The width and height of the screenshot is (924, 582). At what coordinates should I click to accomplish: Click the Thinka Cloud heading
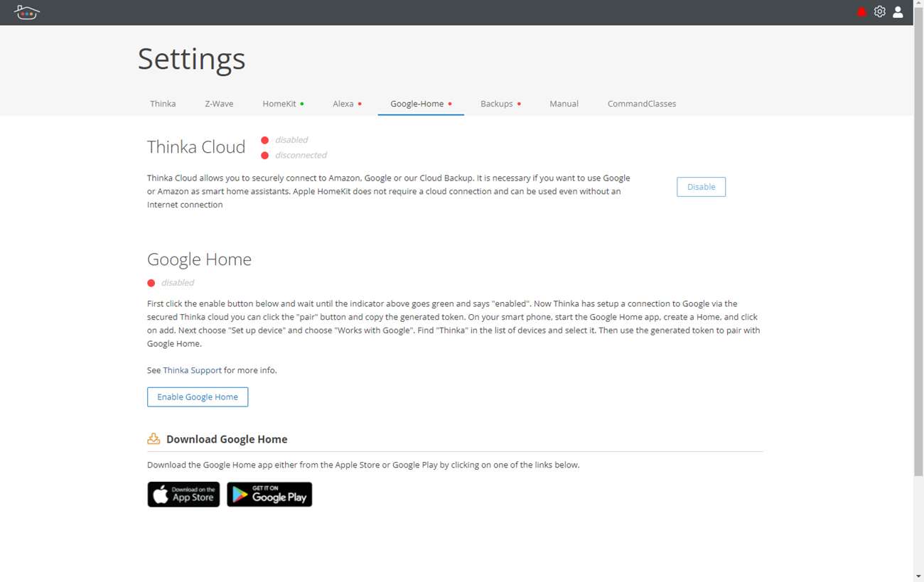pos(196,147)
